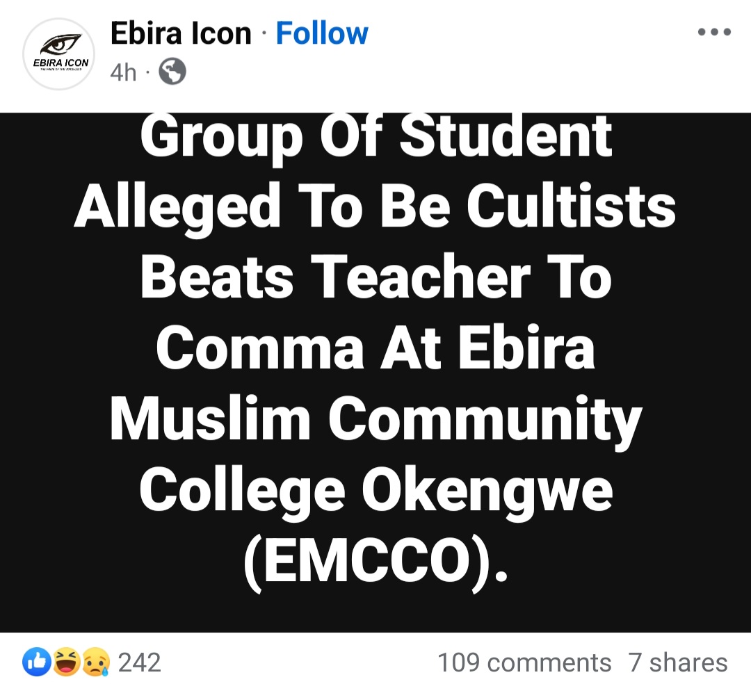Open the Ebira Icon profile picture

click(x=58, y=54)
